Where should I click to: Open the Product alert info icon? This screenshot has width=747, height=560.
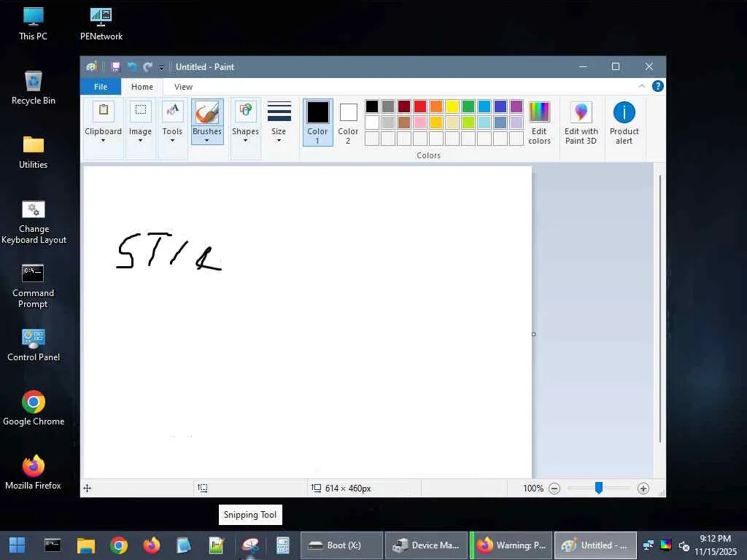[624, 112]
